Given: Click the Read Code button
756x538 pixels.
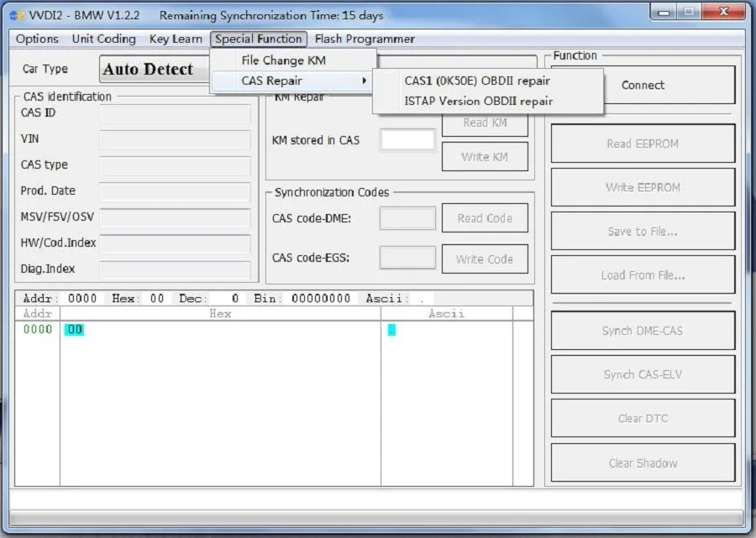Looking at the screenshot, I should click(x=485, y=218).
